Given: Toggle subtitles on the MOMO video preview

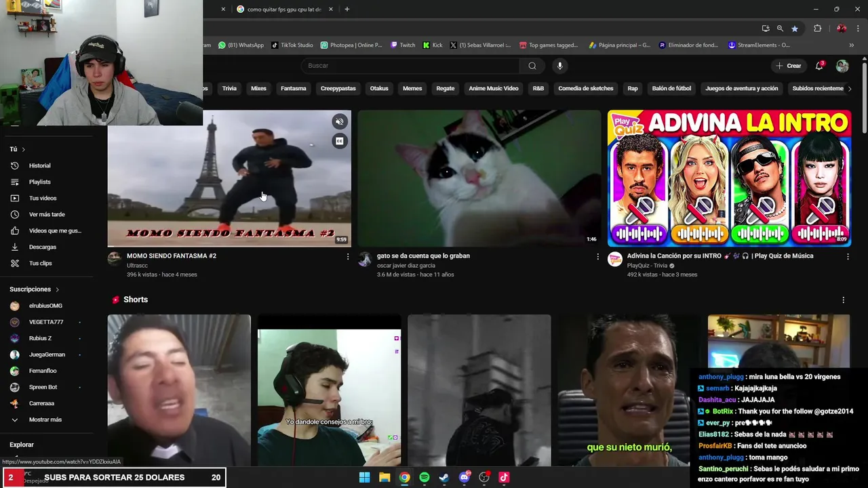Looking at the screenshot, I should click(x=340, y=141).
